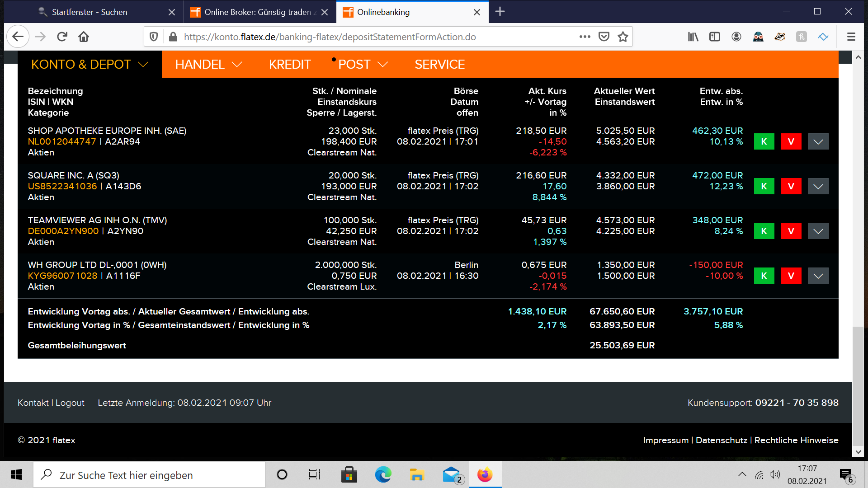Reload the flatex page
Screen dimensions: 868x488
coord(62,37)
